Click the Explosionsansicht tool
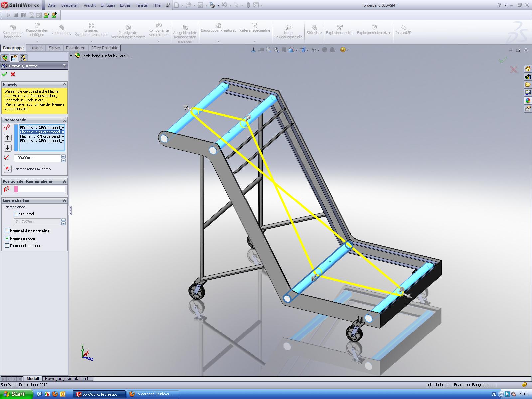The image size is (532, 399). click(340, 30)
